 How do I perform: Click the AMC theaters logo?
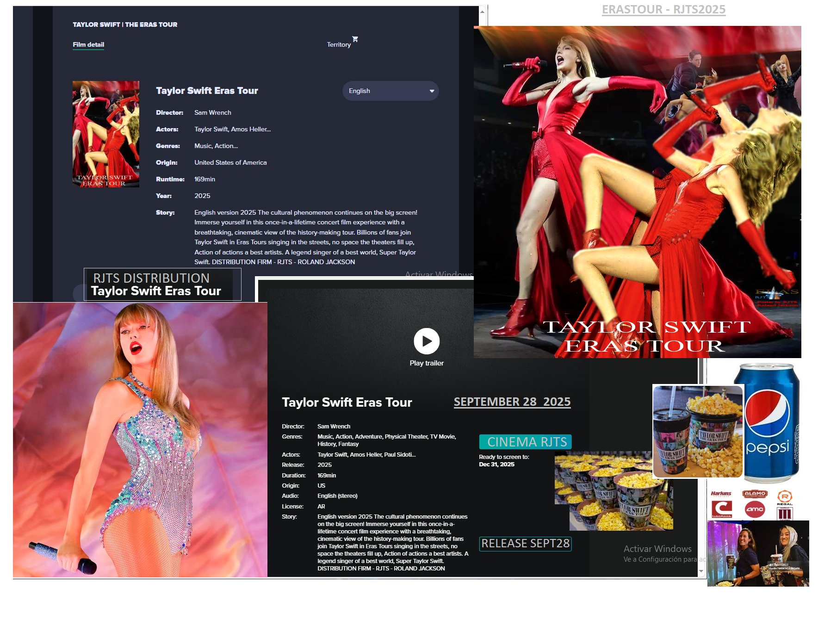click(755, 509)
